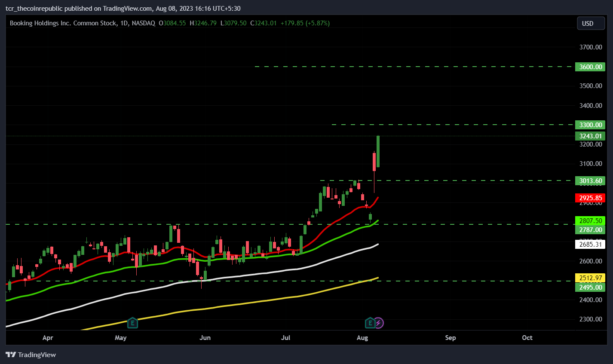The height and width of the screenshot is (364, 613).
Task: Click the low value L3079.50
Action: (x=233, y=23)
